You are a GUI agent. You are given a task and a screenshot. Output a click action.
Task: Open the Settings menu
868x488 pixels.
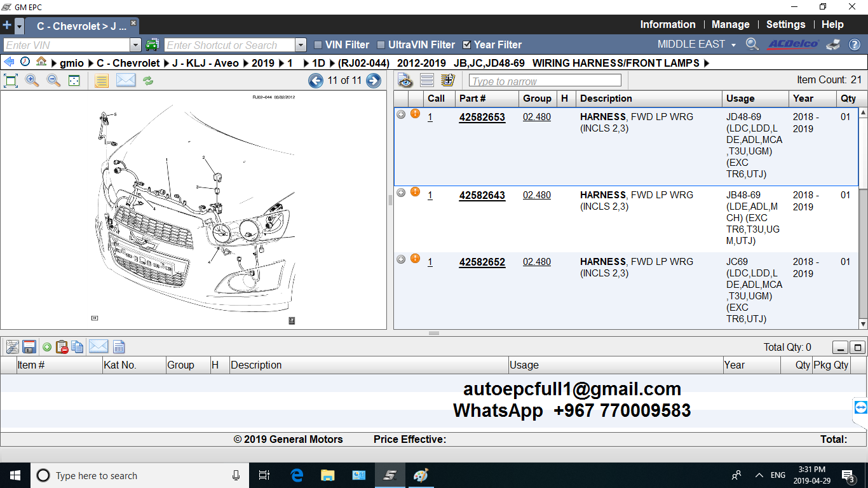tap(786, 24)
